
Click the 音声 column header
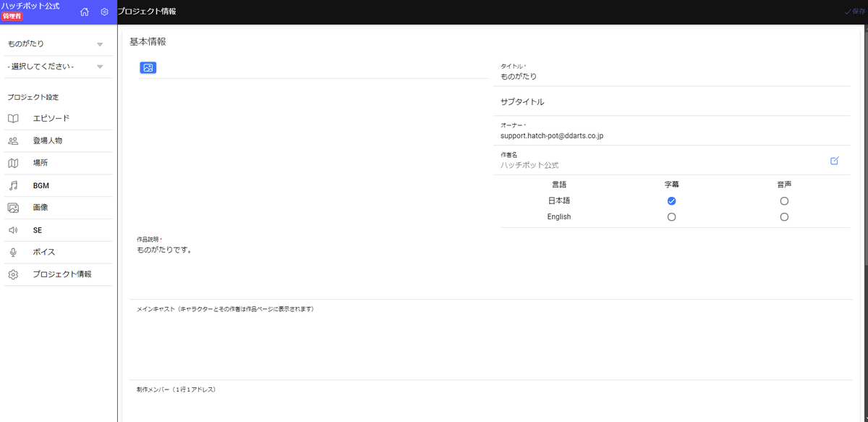coord(784,185)
